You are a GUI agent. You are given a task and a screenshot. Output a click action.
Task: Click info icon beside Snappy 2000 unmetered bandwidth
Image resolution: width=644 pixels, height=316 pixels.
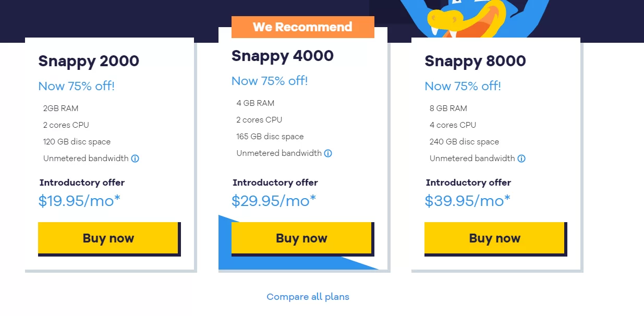pyautogui.click(x=135, y=159)
